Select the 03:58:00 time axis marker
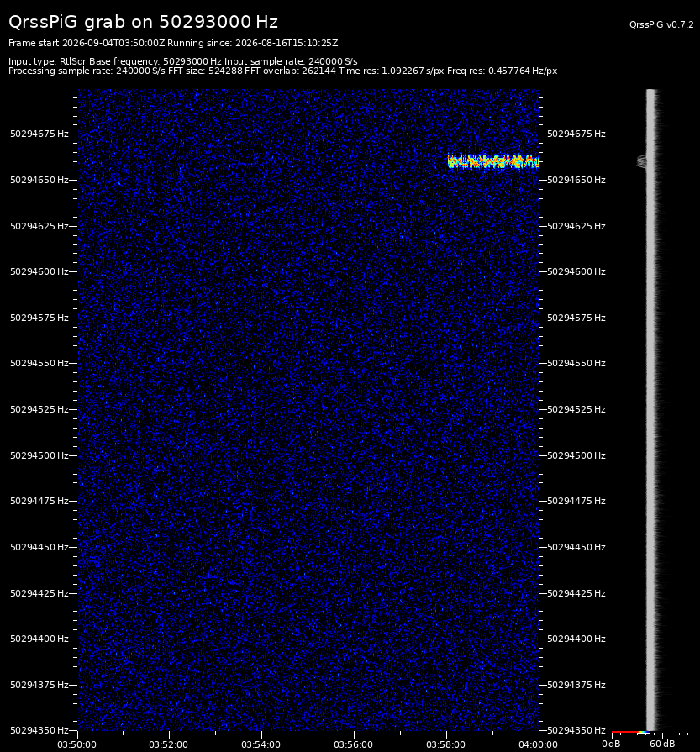700x752 pixels. click(445, 744)
